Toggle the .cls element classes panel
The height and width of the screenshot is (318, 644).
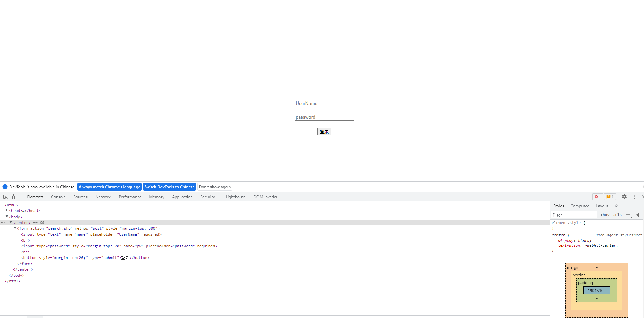click(617, 215)
